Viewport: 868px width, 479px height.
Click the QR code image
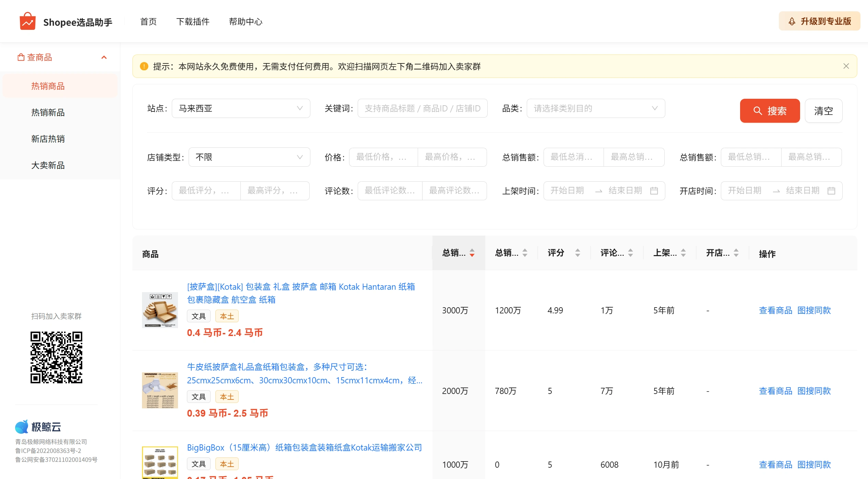(x=56, y=357)
